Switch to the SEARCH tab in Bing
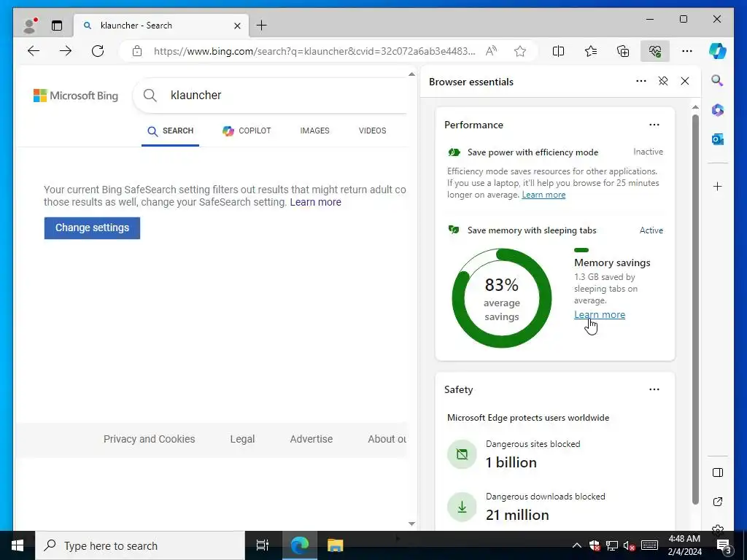747x560 pixels. (x=170, y=131)
